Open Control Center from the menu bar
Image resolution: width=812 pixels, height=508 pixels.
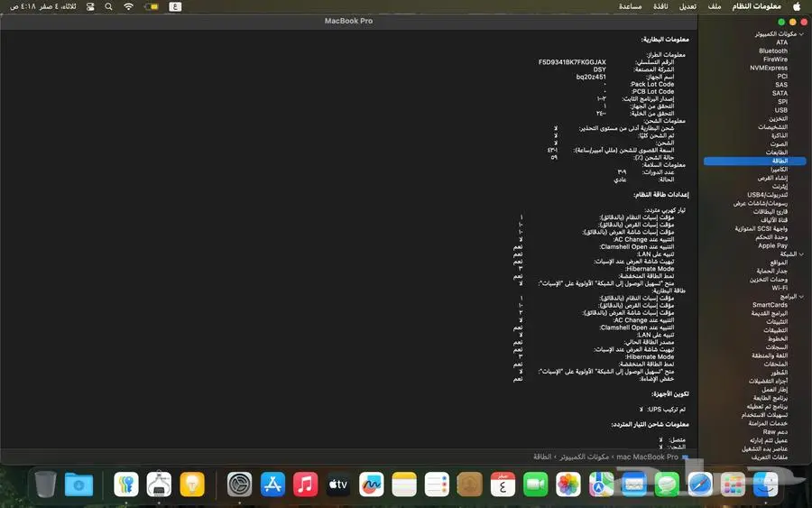(x=90, y=6)
